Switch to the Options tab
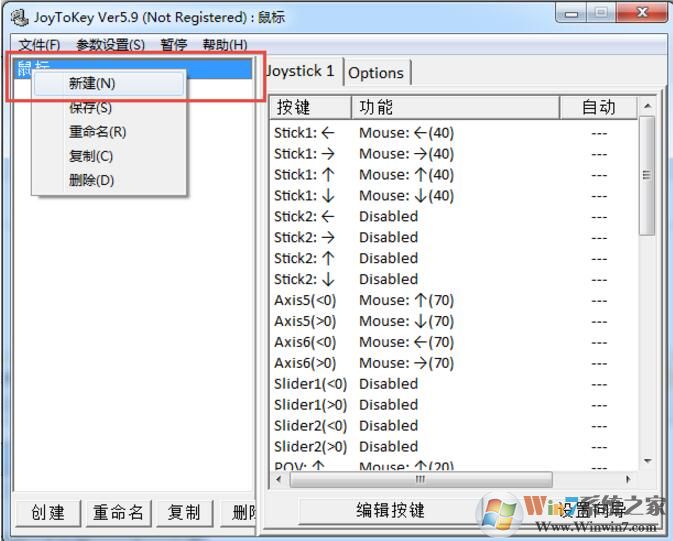The image size is (673, 541). point(377,73)
